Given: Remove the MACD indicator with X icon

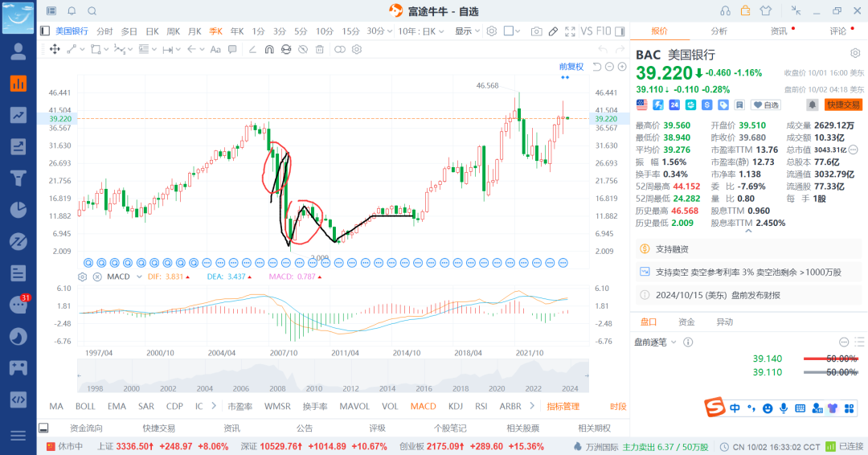Looking at the screenshot, I should (x=97, y=277).
